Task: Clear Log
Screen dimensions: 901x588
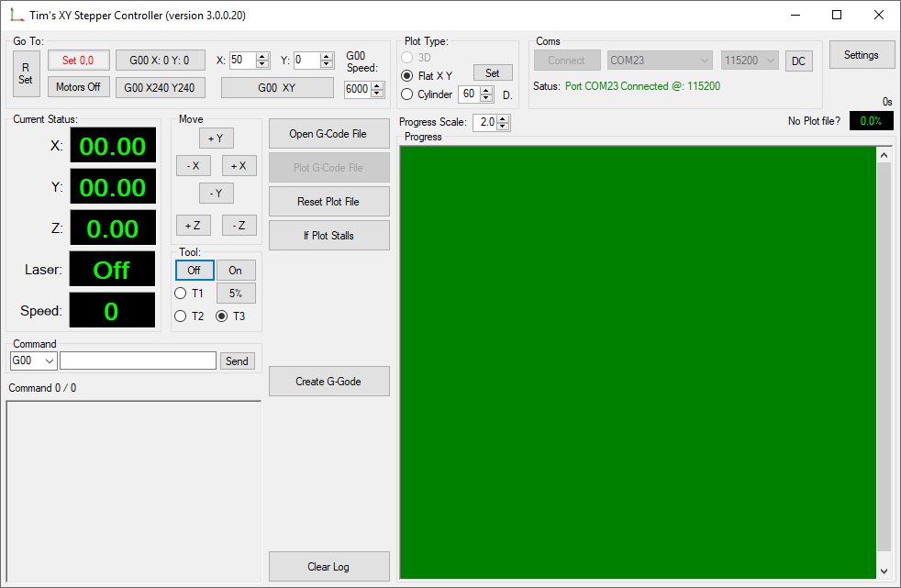Action: pos(328,567)
